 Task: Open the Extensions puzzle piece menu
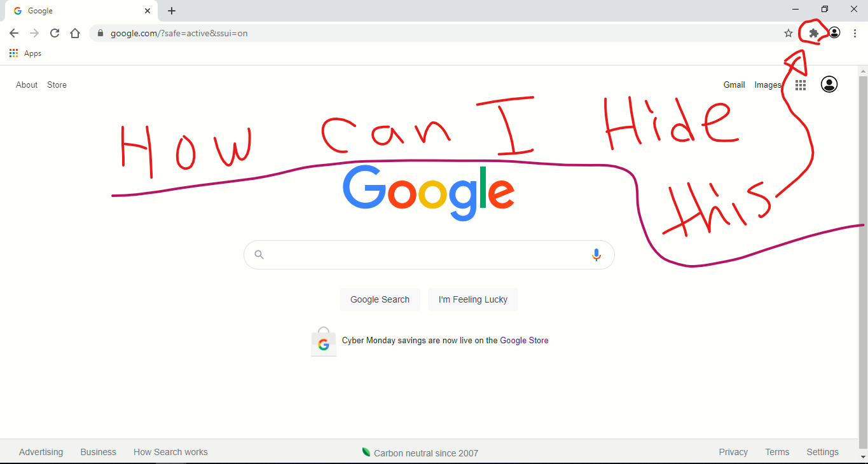tap(813, 33)
